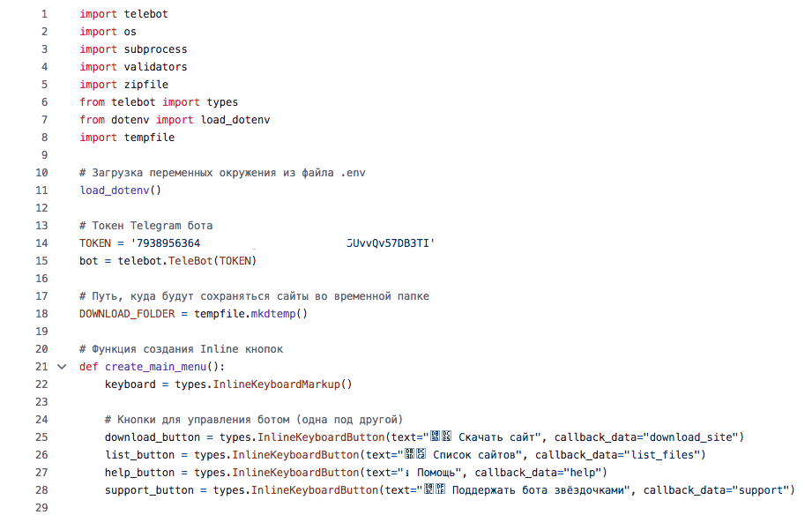Click 'InlineKeyboardMarkup()' on the keyboard line

tap(279, 384)
